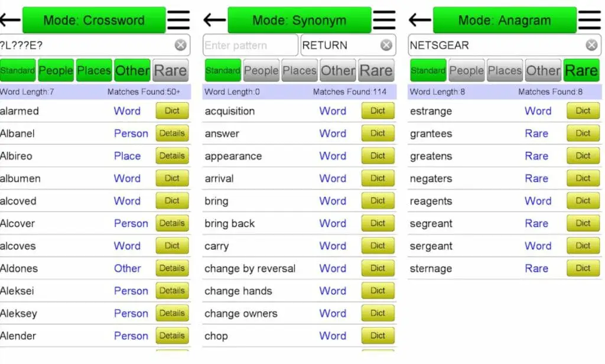
Task: Clear the RETURN synonym search field
Action: coord(386,45)
